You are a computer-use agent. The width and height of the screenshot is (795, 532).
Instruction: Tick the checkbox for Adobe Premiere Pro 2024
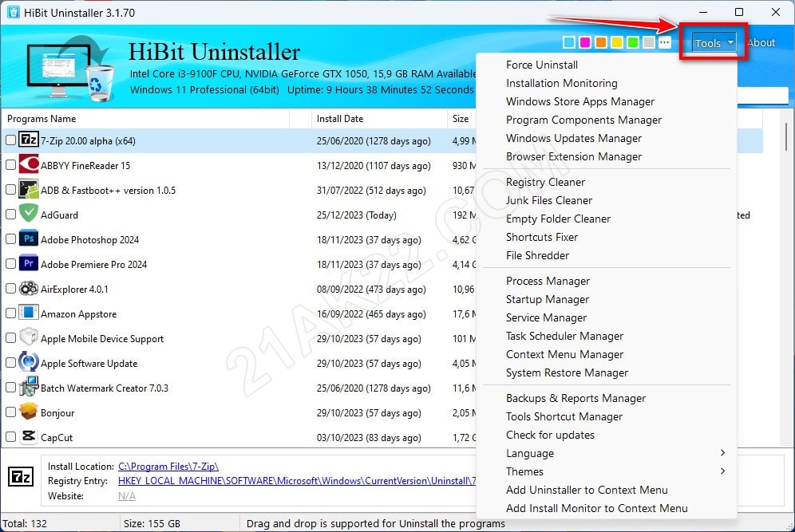pyautogui.click(x=10, y=264)
